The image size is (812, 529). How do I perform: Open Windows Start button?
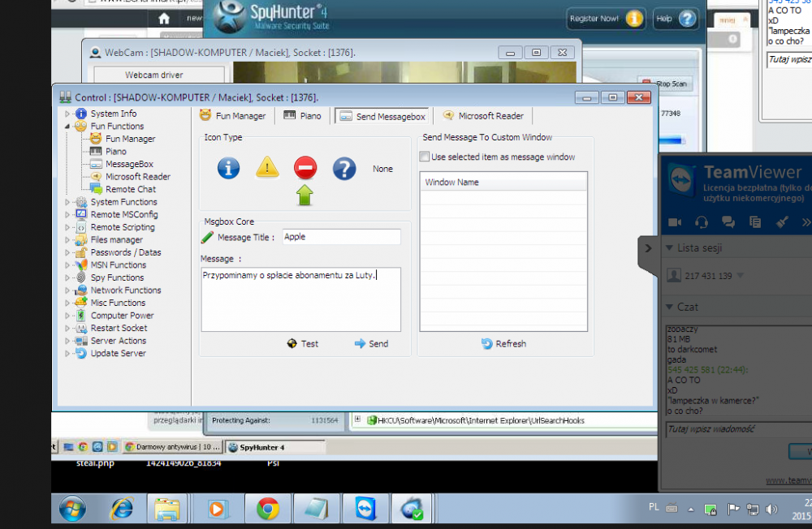(x=72, y=510)
